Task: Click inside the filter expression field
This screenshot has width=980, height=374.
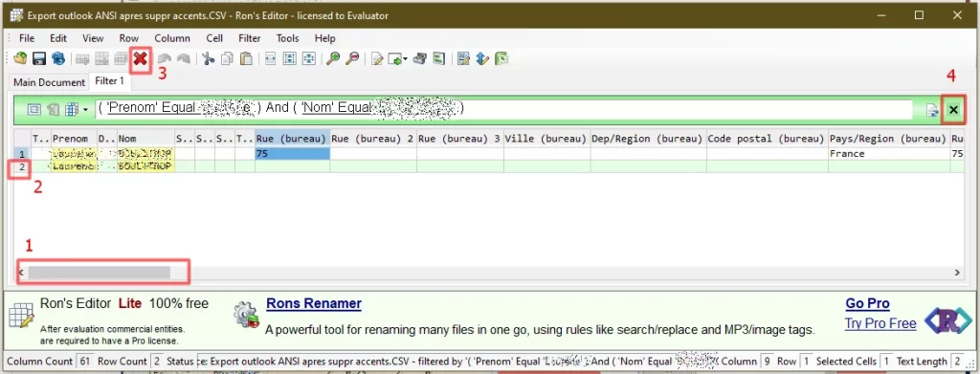Action: pos(503,109)
